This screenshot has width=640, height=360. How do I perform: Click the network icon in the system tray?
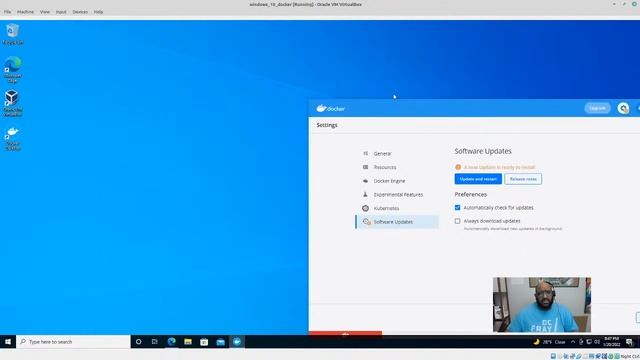[x=589, y=342]
